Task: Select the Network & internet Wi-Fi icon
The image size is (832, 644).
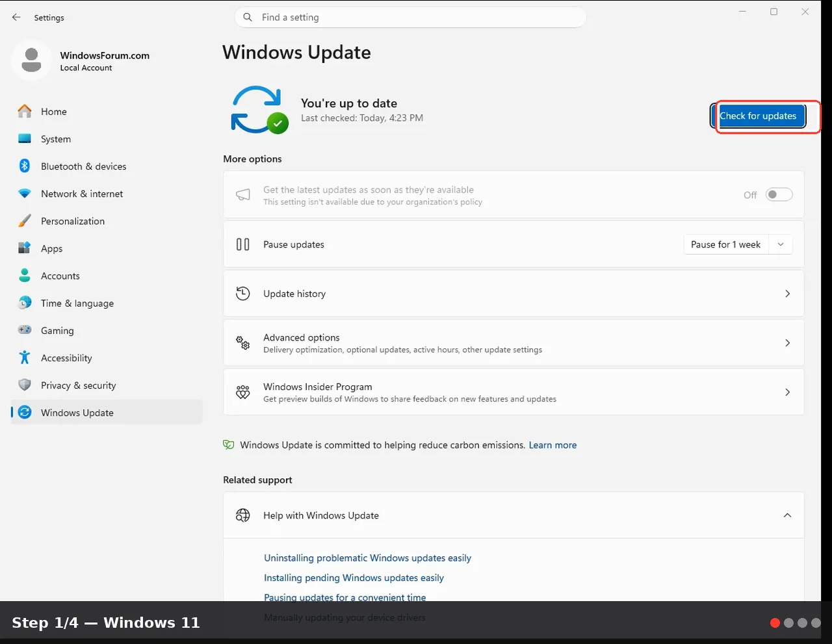Action: (x=25, y=194)
